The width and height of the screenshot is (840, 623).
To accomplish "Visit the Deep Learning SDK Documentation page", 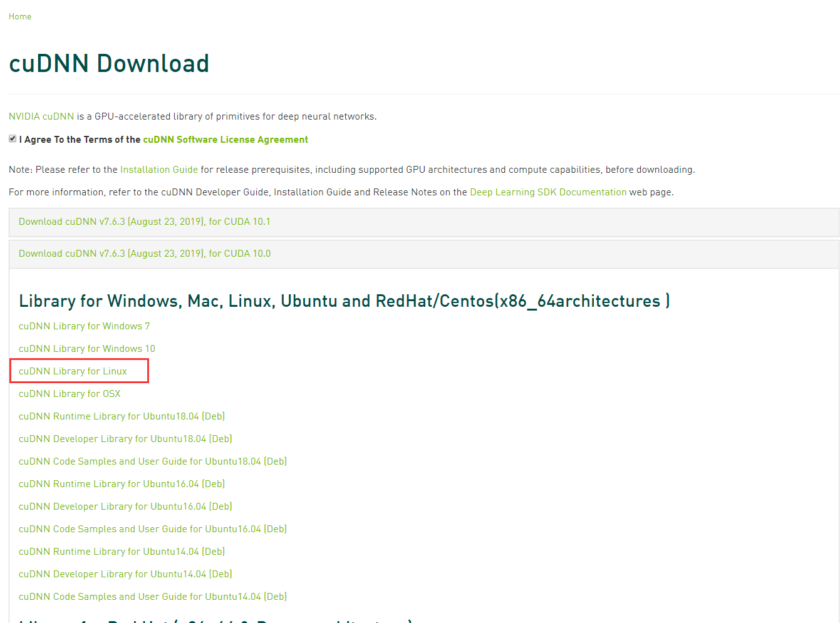I will (x=547, y=192).
